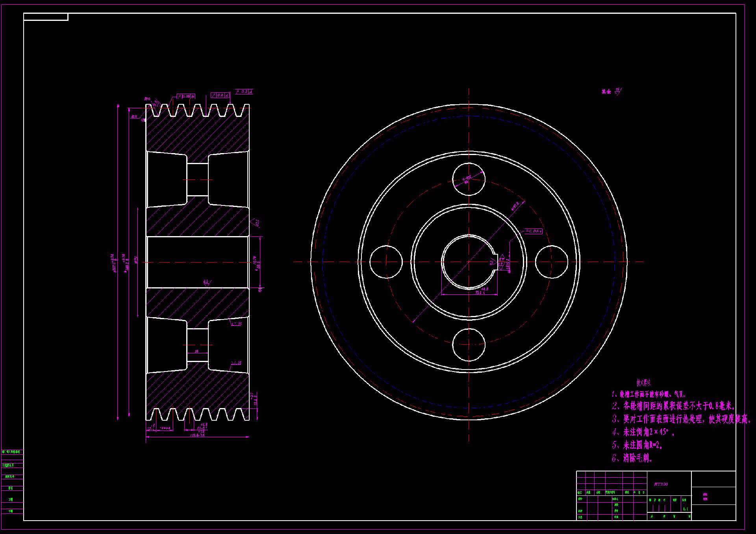This screenshot has width=756, height=534.
Task: Select technical requirement line 3 about heat treatment
Action: point(681,419)
